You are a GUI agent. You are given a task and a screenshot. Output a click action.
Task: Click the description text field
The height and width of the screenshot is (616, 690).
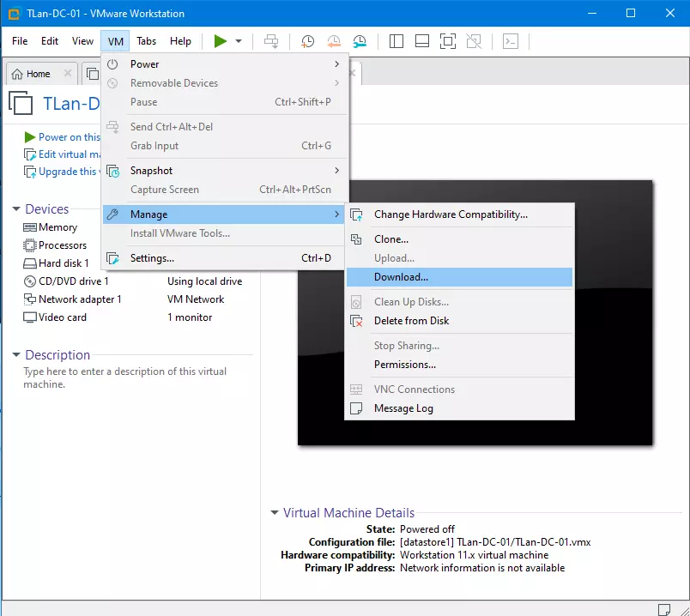coord(125,378)
